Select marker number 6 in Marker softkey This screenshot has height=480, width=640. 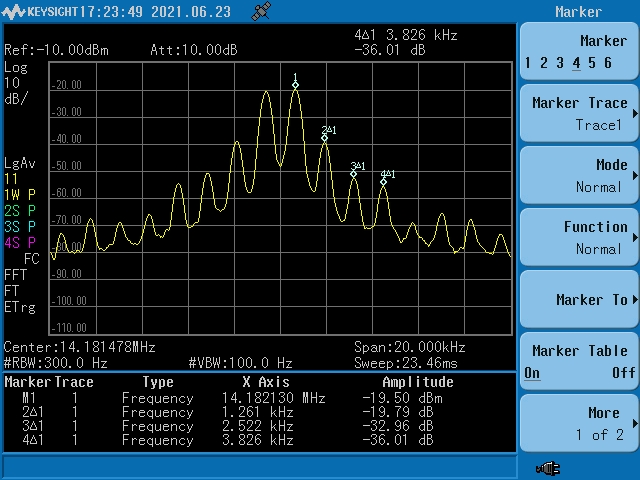pos(608,63)
